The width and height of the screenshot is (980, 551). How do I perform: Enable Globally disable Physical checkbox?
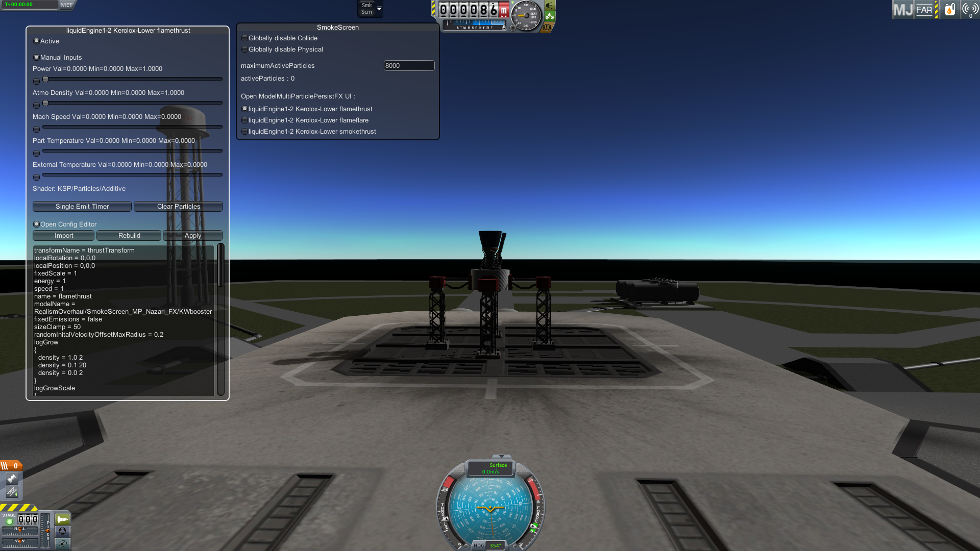pyautogui.click(x=244, y=48)
